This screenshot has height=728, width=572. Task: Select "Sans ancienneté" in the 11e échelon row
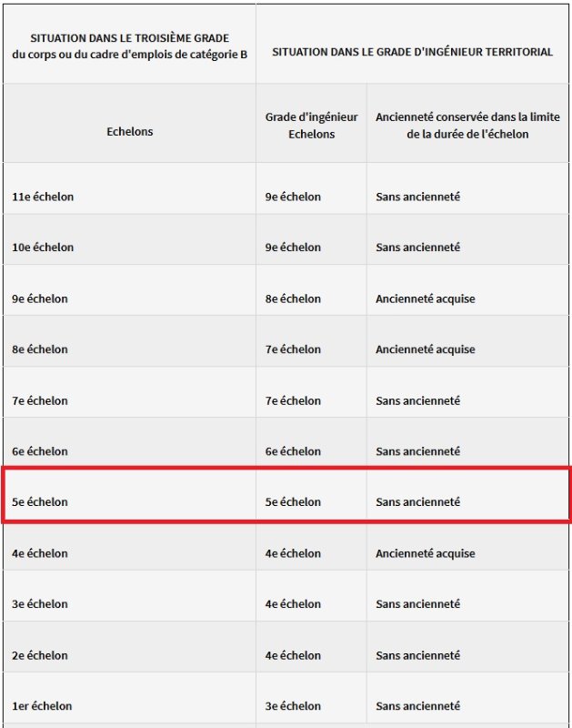pos(417,197)
